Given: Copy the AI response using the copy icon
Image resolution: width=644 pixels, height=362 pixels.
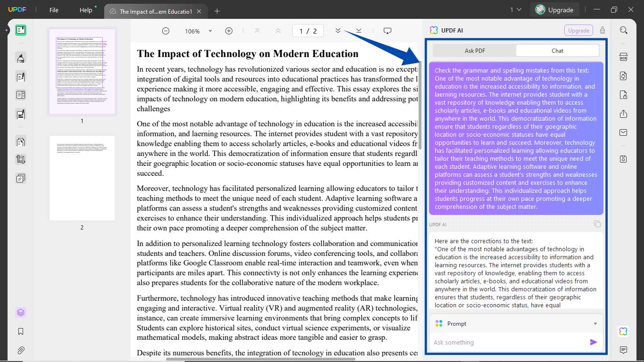Looking at the screenshot, I should (597, 224).
